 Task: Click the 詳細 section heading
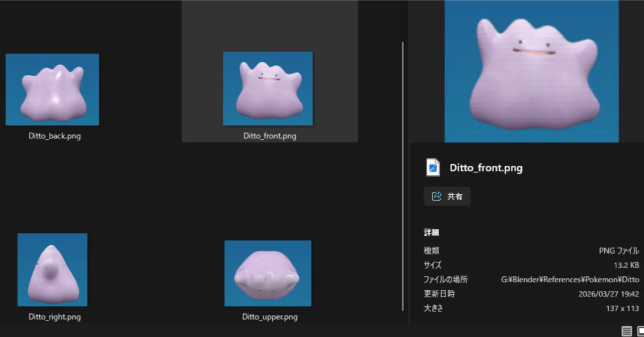point(431,232)
